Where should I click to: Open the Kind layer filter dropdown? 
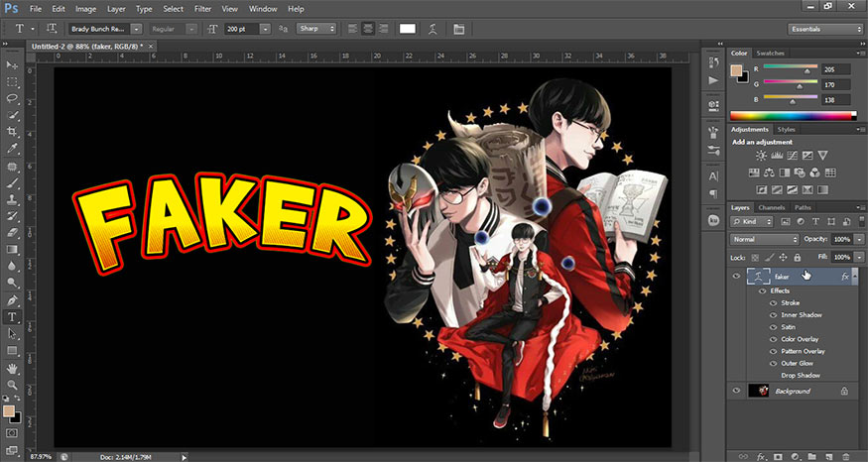coord(751,221)
